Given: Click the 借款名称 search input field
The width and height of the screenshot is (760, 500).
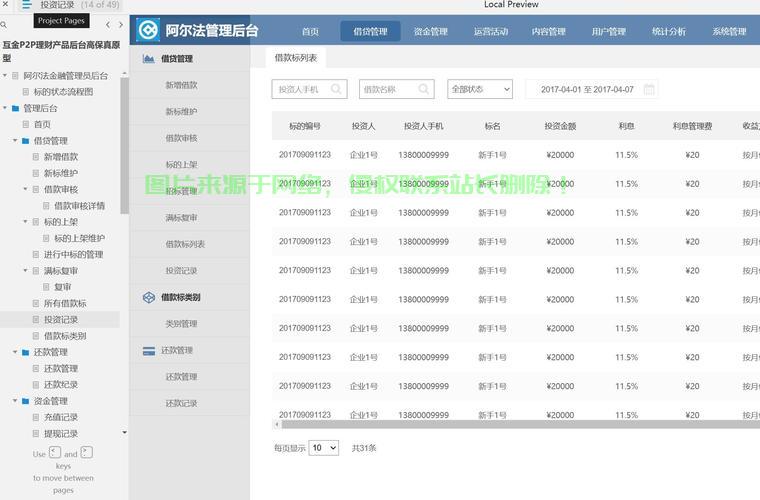Looking at the screenshot, I should 396,89.
